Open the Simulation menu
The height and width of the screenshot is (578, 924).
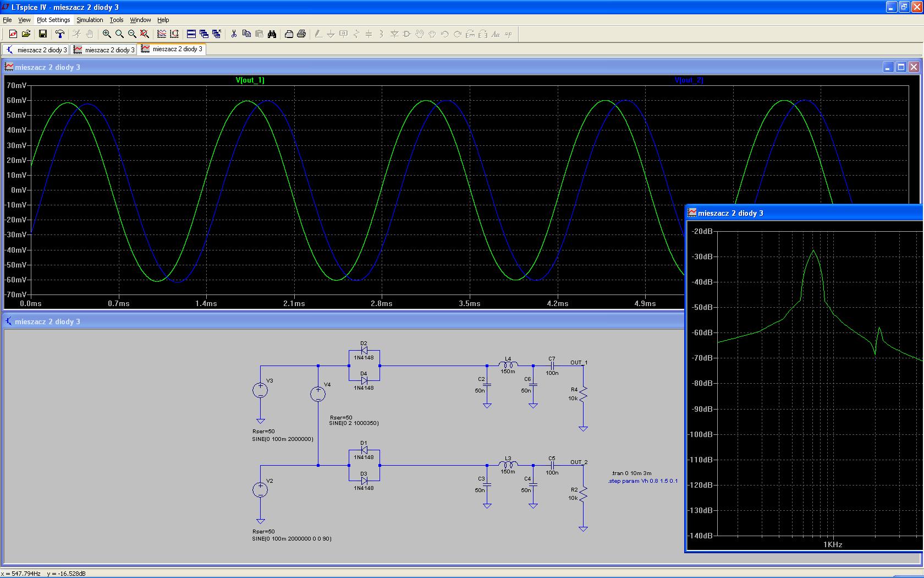[90, 20]
